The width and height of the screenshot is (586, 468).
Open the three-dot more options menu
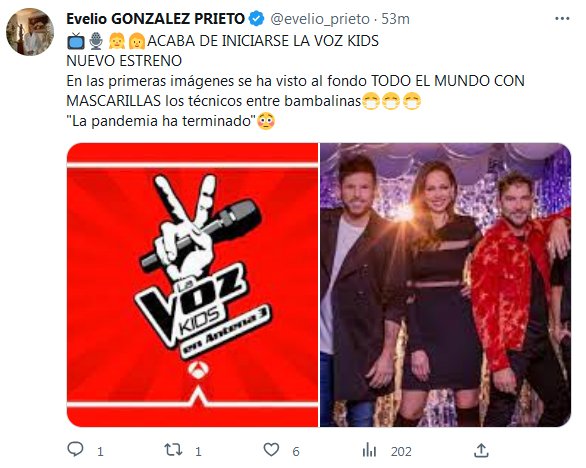pyautogui.click(x=562, y=19)
